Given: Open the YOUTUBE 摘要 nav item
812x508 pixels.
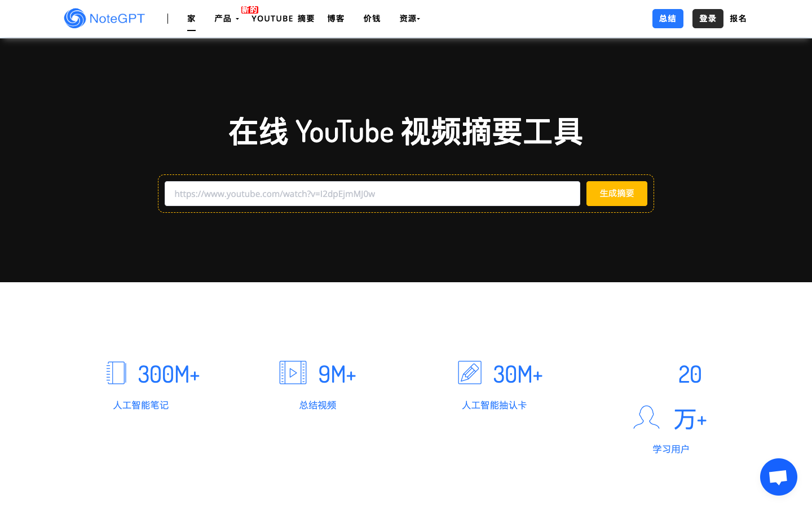Looking at the screenshot, I should click(283, 19).
